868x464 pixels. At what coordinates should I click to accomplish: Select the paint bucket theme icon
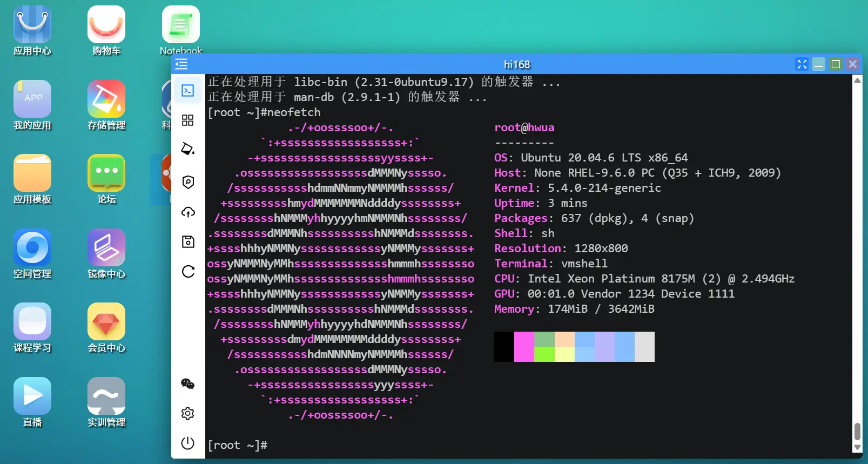(188, 149)
